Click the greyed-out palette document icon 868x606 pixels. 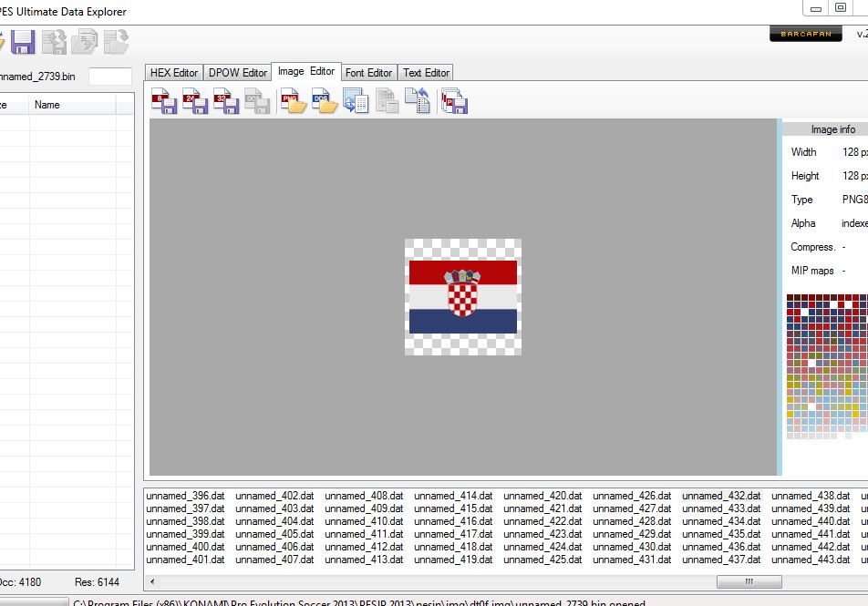coord(387,101)
